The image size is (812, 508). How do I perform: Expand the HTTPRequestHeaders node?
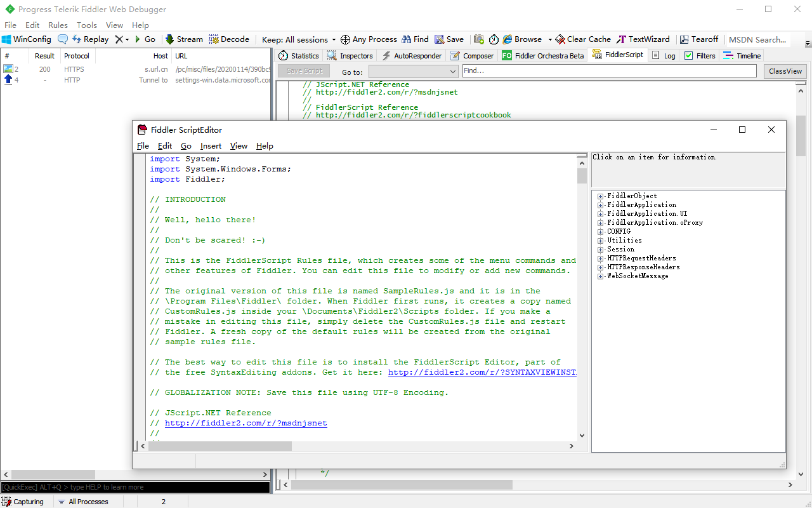(600, 258)
